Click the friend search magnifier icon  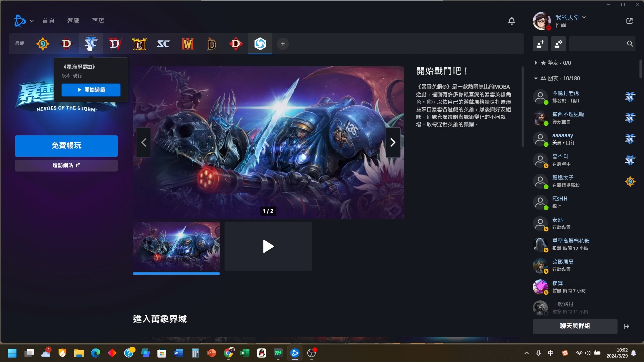[x=630, y=44]
